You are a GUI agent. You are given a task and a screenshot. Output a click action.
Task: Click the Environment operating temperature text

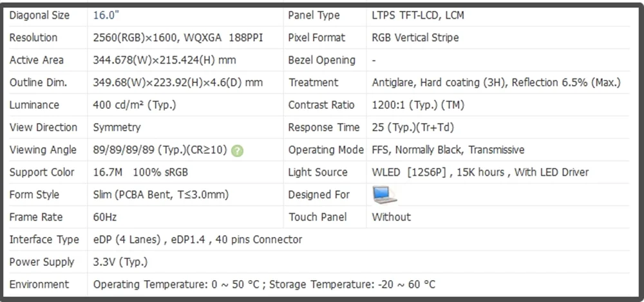pos(176,285)
